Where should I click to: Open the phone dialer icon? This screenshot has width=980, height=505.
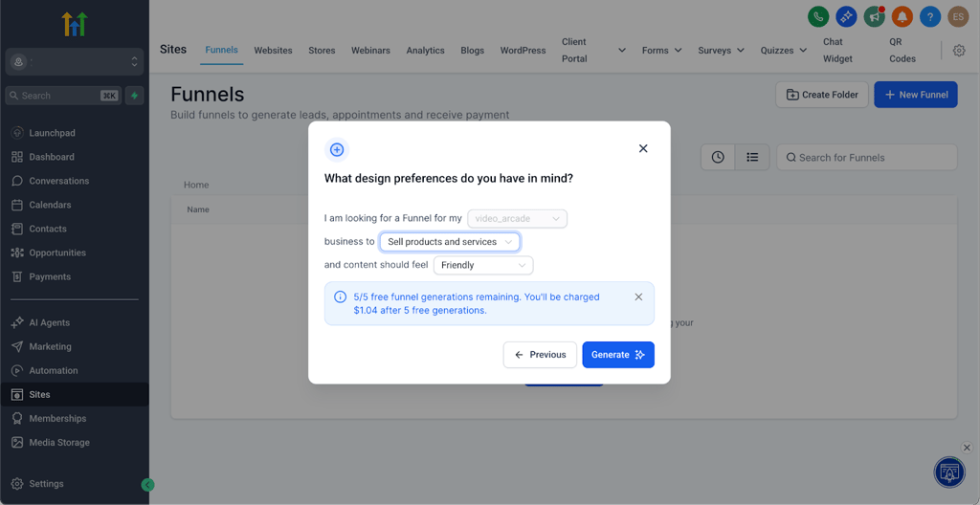(818, 16)
